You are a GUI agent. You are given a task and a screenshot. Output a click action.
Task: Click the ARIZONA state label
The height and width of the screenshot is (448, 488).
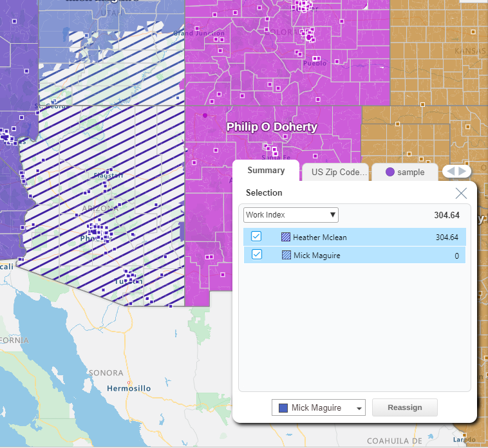click(x=100, y=209)
